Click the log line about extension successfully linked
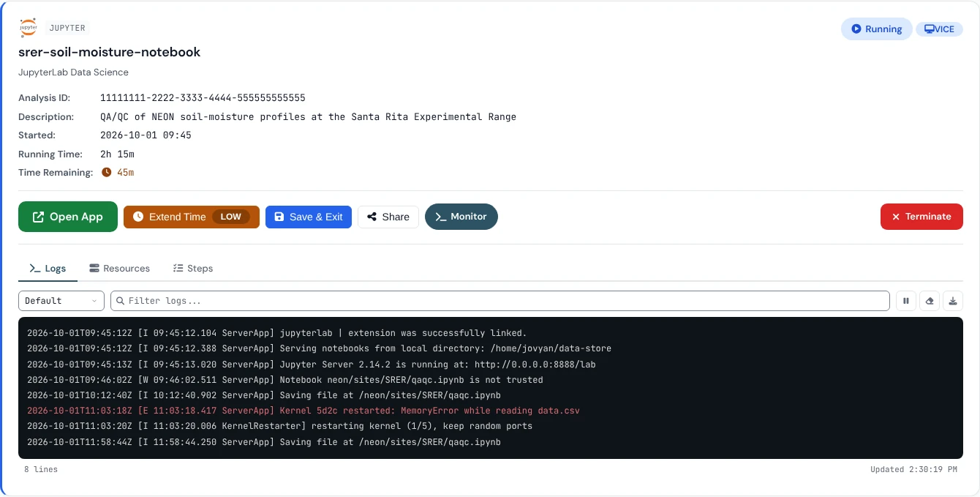Screen dimensions: 980x497 click(x=277, y=333)
